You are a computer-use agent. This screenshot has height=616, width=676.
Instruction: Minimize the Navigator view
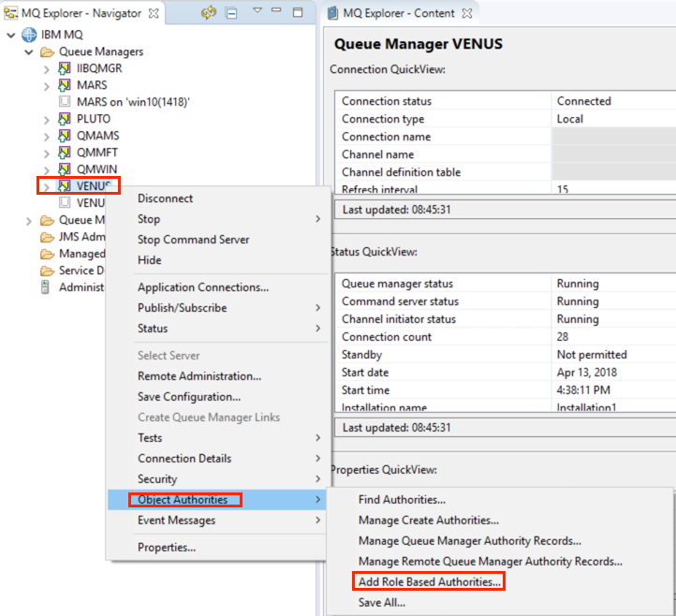(277, 9)
